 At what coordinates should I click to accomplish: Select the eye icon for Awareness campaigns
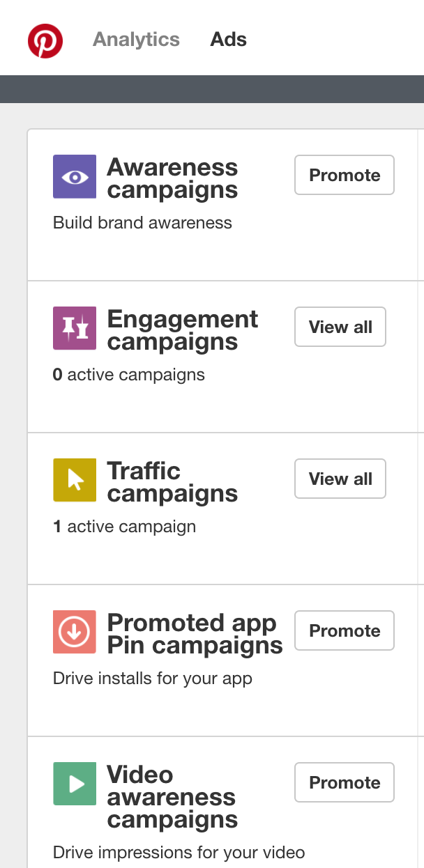[74, 176]
